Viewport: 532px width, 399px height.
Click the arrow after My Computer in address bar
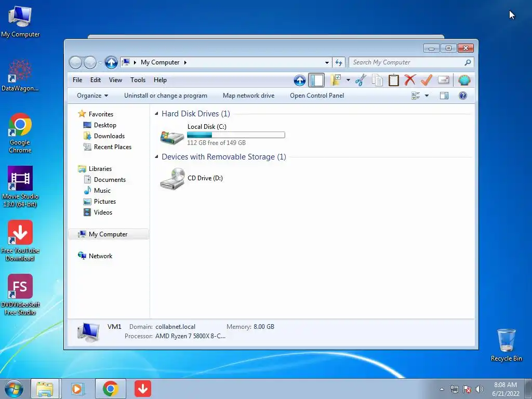point(185,62)
